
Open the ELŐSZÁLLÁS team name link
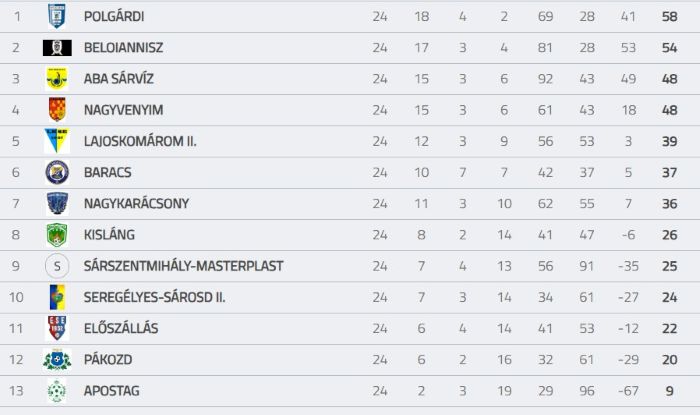(121, 328)
